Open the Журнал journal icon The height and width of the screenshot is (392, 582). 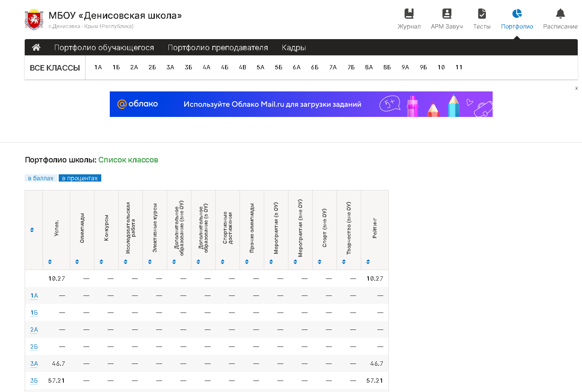409,14
